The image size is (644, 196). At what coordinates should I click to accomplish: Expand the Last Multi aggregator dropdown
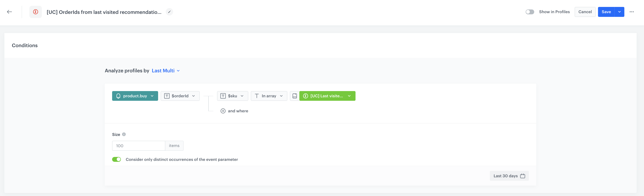(166, 71)
